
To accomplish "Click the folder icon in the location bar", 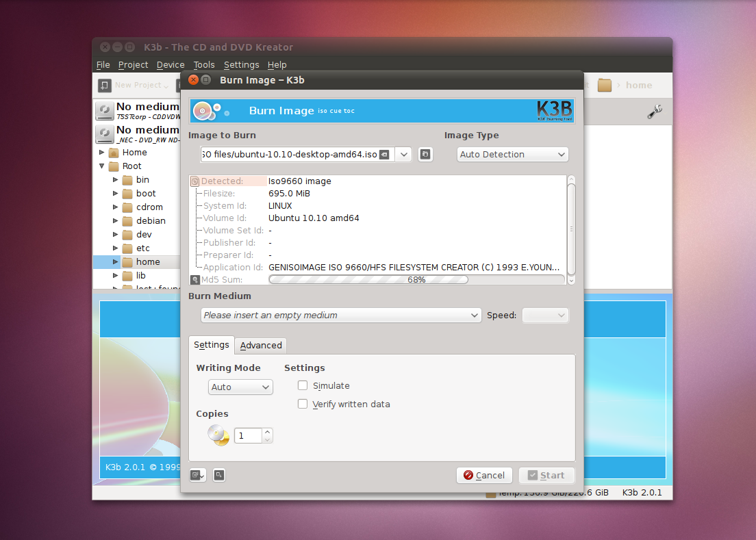I will tap(604, 86).
